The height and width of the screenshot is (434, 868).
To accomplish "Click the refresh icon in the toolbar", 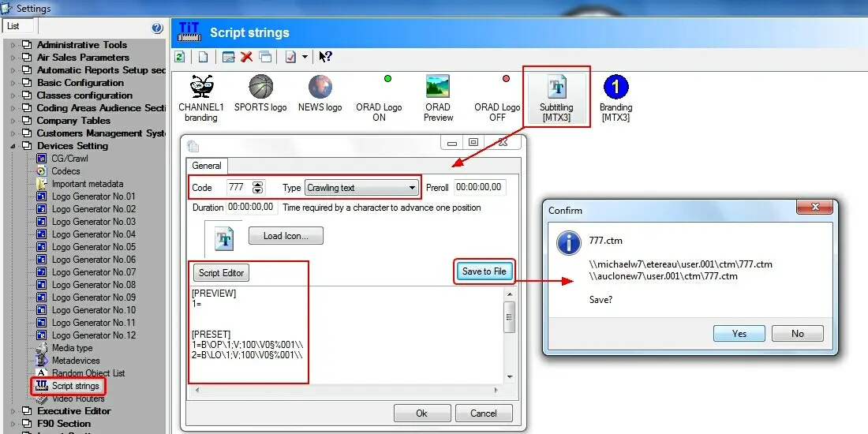I will click(x=180, y=57).
